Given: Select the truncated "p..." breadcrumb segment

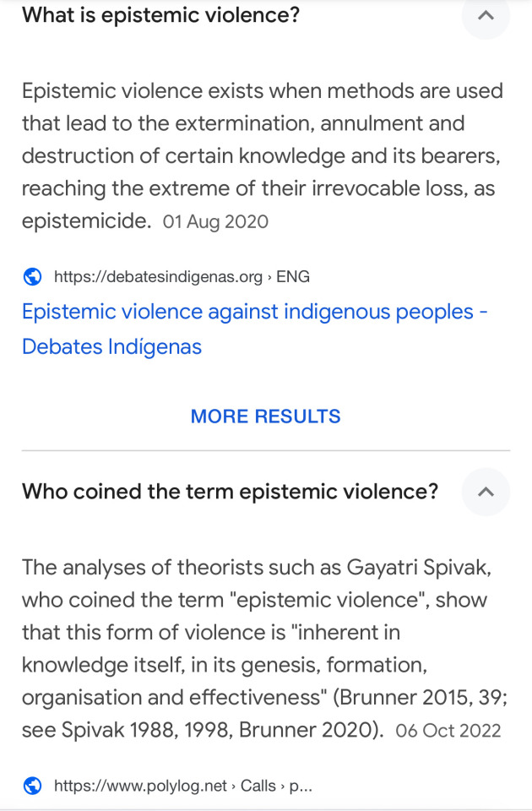Looking at the screenshot, I should click(x=301, y=787).
